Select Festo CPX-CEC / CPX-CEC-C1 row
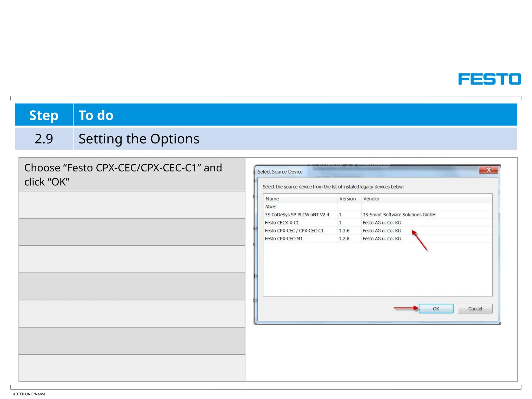This screenshot has width=532, height=399. coord(378,231)
